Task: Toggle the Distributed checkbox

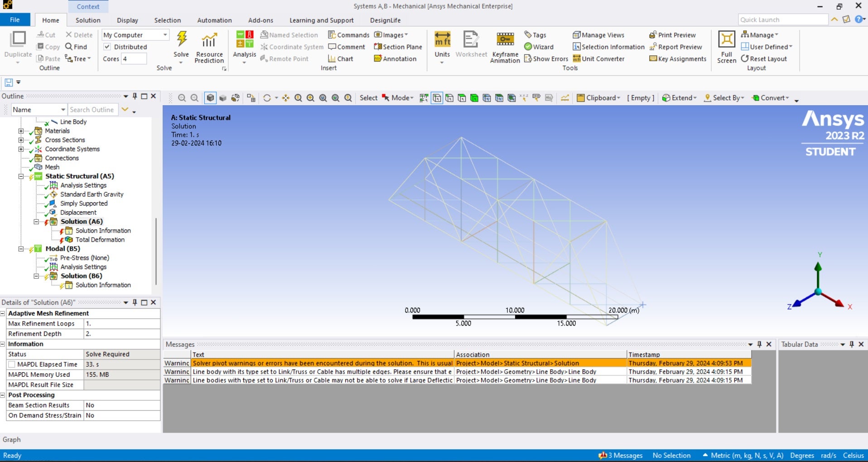Action: (x=107, y=47)
